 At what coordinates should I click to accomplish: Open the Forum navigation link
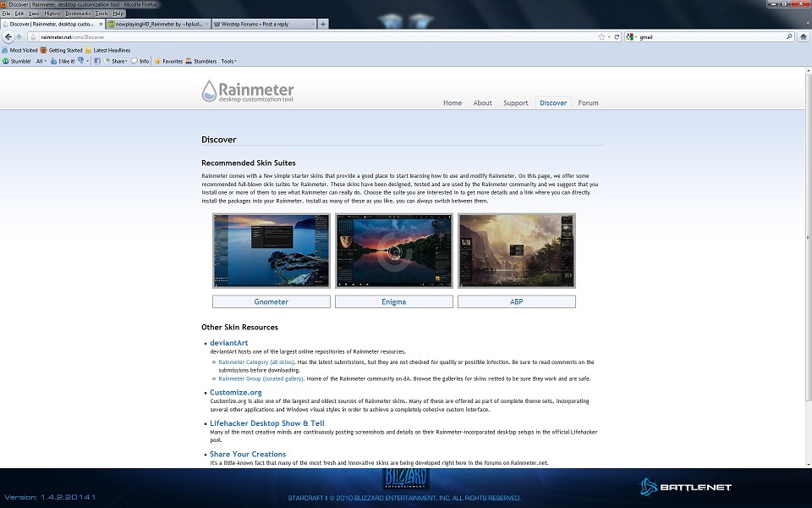(x=588, y=103)
